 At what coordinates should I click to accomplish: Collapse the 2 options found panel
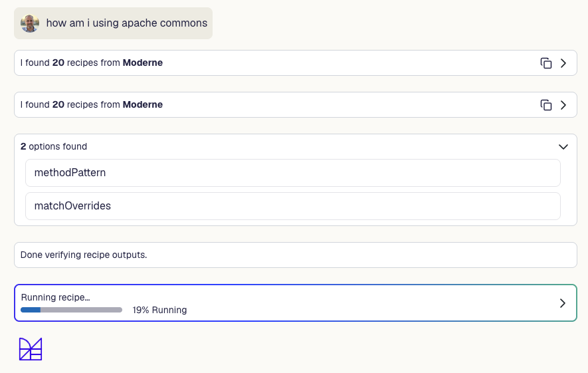point(563,147)
